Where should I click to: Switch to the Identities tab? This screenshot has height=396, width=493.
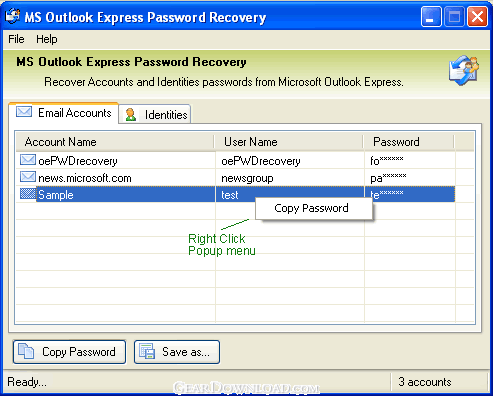[155, 115]
